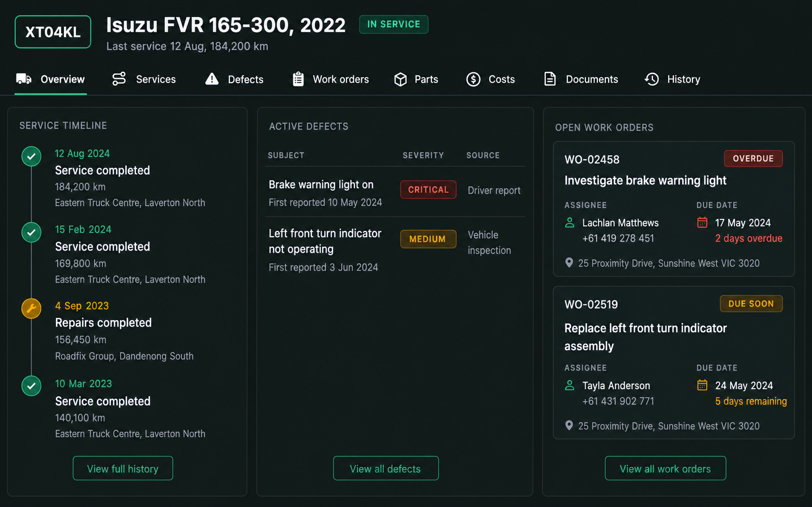Click the Parts box icon
Viewport: 812px width, 507px height.
[400, 79]
